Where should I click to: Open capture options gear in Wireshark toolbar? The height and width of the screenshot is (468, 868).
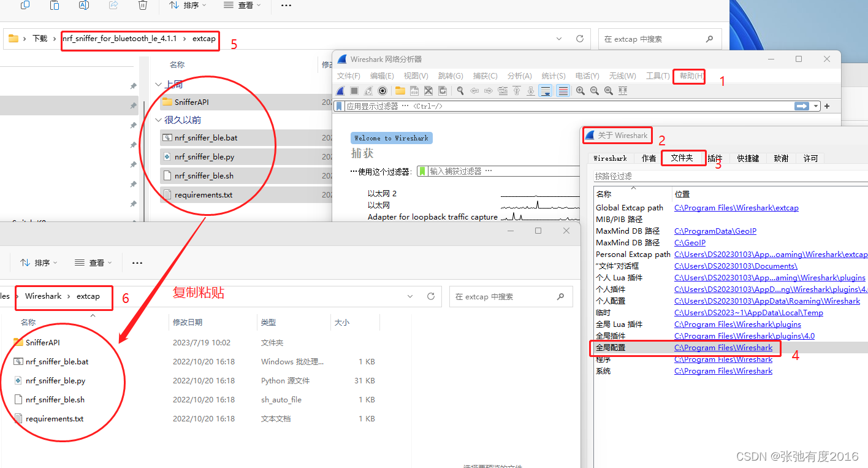pos(383,91)
